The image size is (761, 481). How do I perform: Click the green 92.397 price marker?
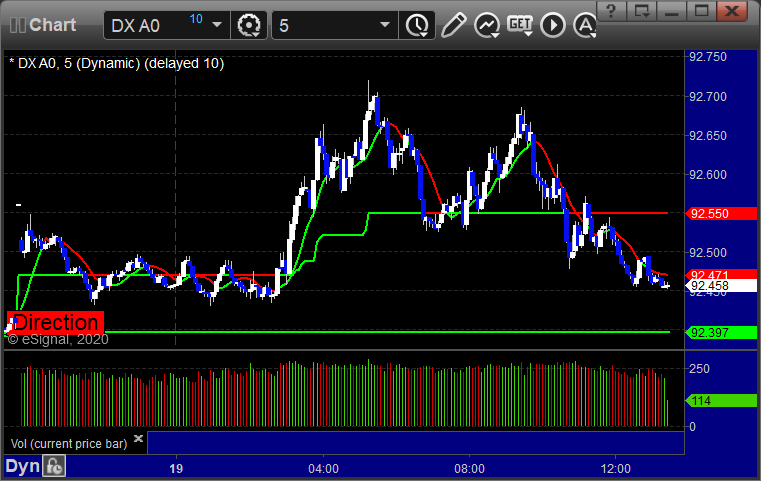pos(722,332)
